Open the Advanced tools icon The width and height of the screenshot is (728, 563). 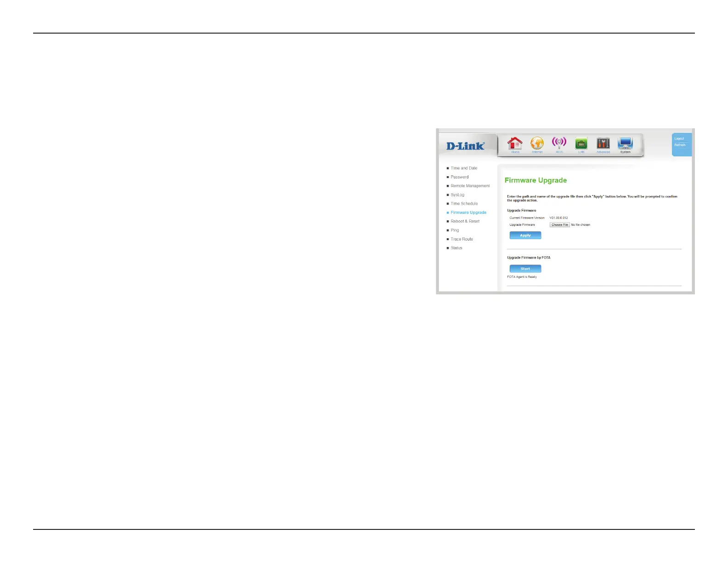tap(603, 144)
